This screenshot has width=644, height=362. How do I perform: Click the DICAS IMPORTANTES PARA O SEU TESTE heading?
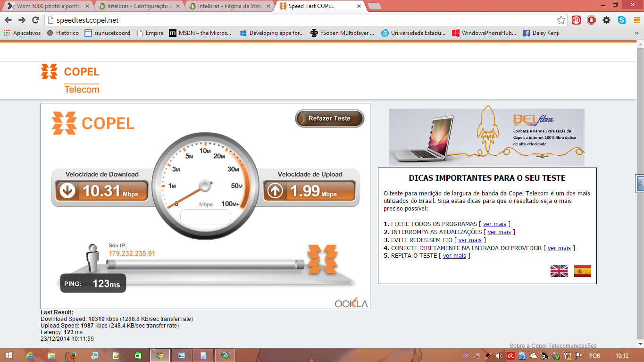(487, 178)
